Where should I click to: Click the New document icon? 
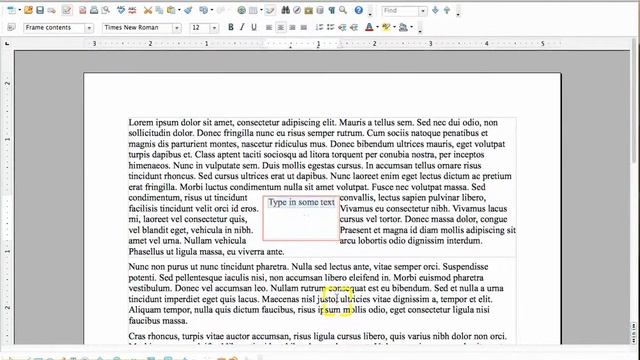(11, 10)
